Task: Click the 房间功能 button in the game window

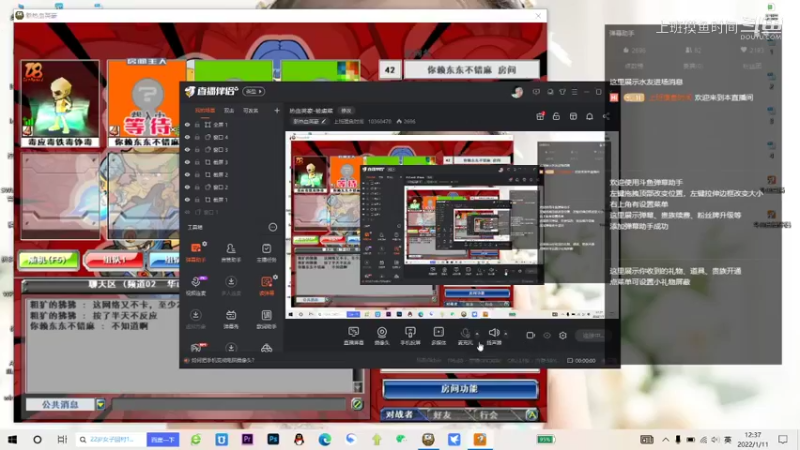Action: (460, 389)
